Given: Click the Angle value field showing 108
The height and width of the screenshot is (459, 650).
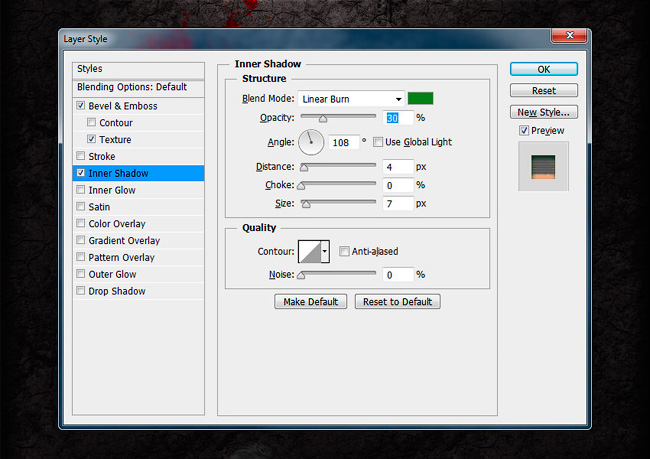Looking at the screenshot, I should [x=343, y=143].
